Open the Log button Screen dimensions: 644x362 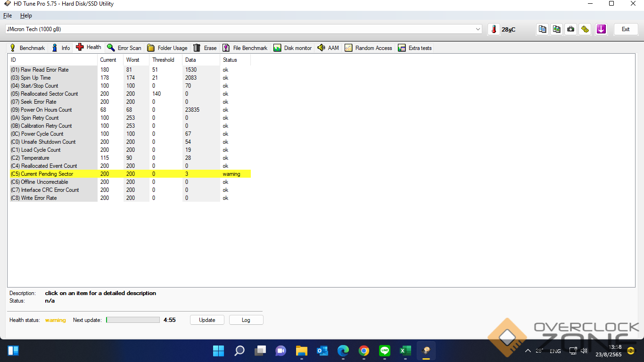[x=246, y=320]
